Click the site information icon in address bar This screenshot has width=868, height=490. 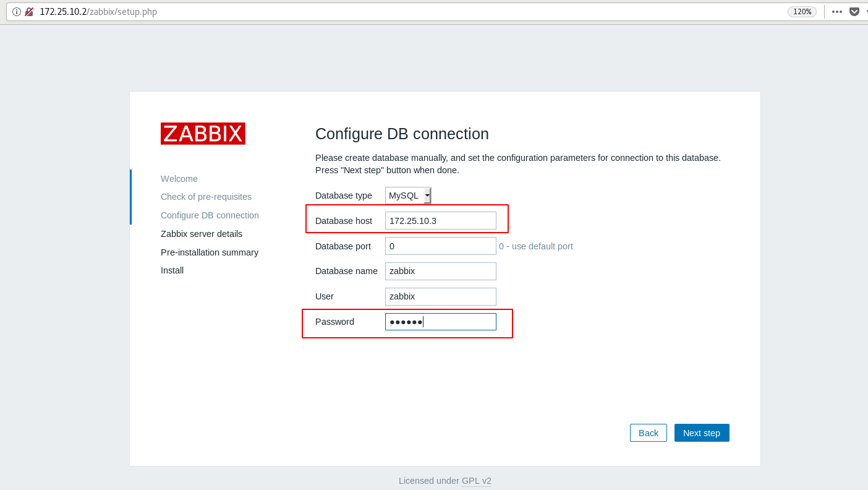(17, 12)
